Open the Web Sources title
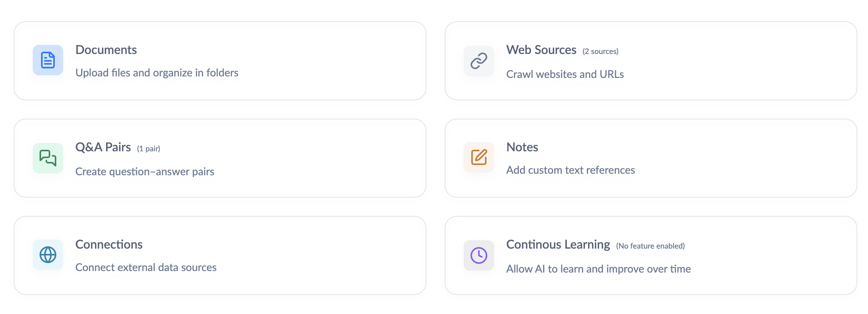The width and height of the screenshot is (868, 314). coord(541,50)
